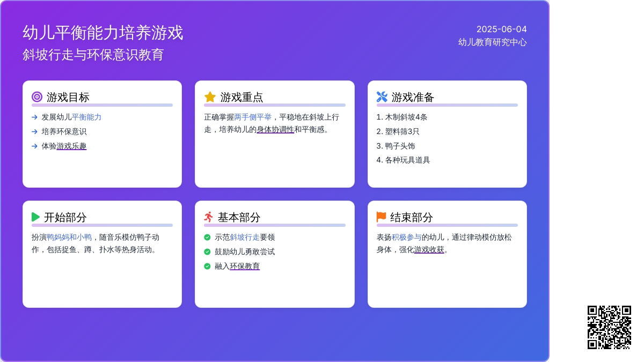
Task: Click the QR code image
Action: (609, 327)
